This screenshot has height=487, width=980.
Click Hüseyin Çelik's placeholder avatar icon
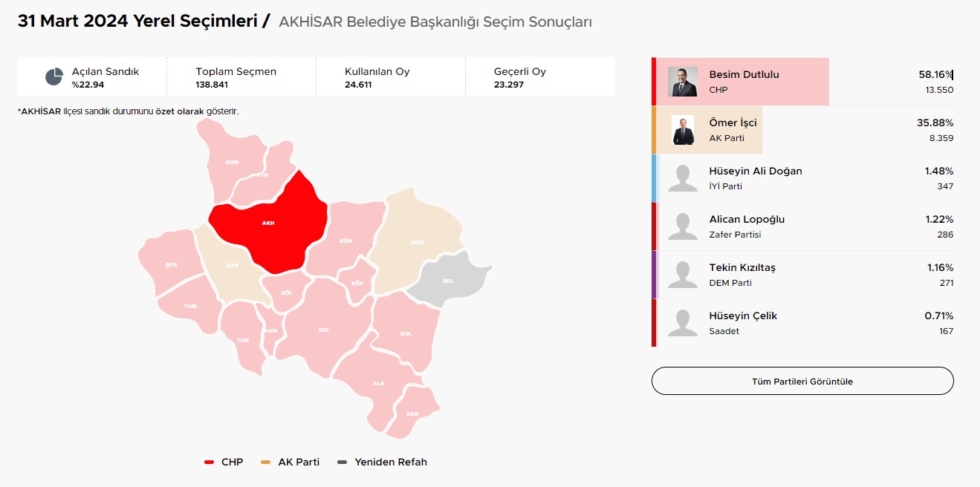click(682, 323)
